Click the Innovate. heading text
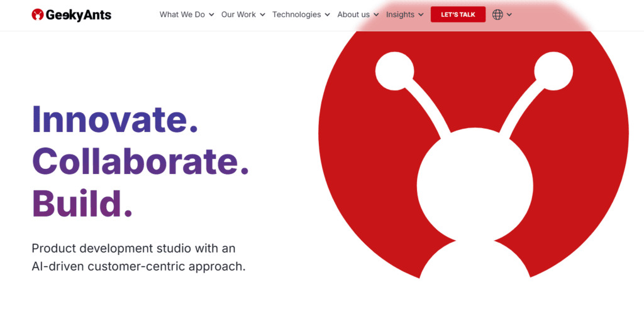The height and width of the screenshot is (309, 644). (x=115, y=119)
